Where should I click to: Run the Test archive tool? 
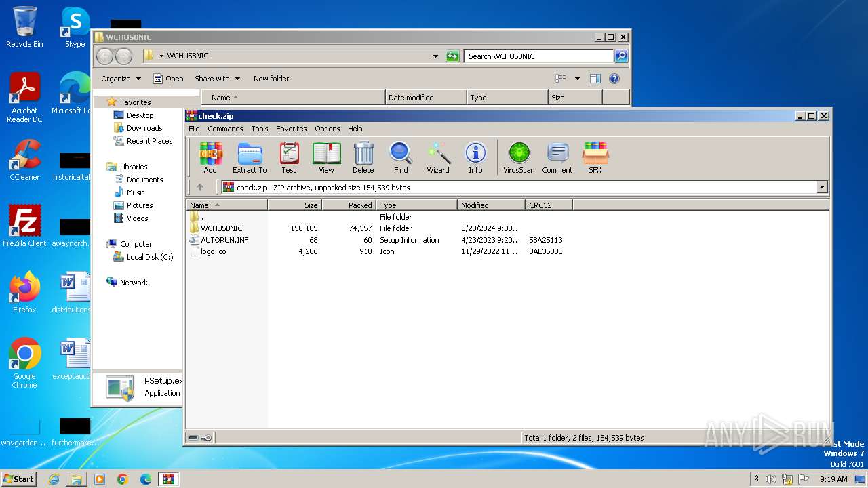point(289,158)
